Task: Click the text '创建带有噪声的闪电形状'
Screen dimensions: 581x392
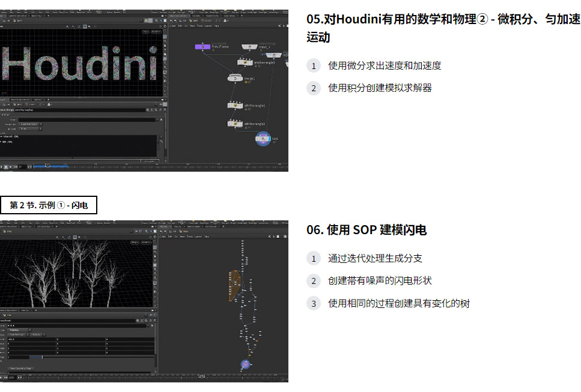Action: tap(380, 280)
